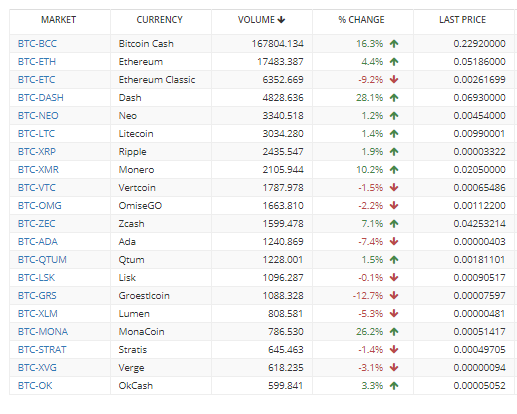Open the BTC-GRS market link
This screenshot has width=517, height=414.
point(37,296)
